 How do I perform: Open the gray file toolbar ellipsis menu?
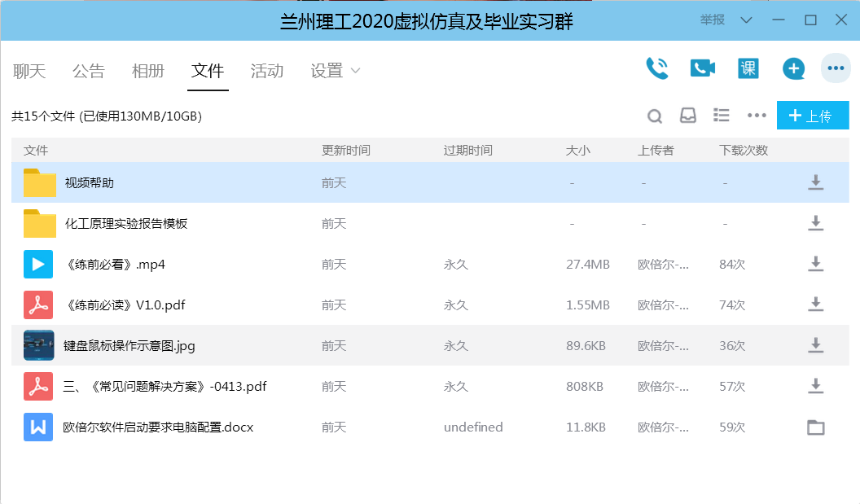(757, 116)
